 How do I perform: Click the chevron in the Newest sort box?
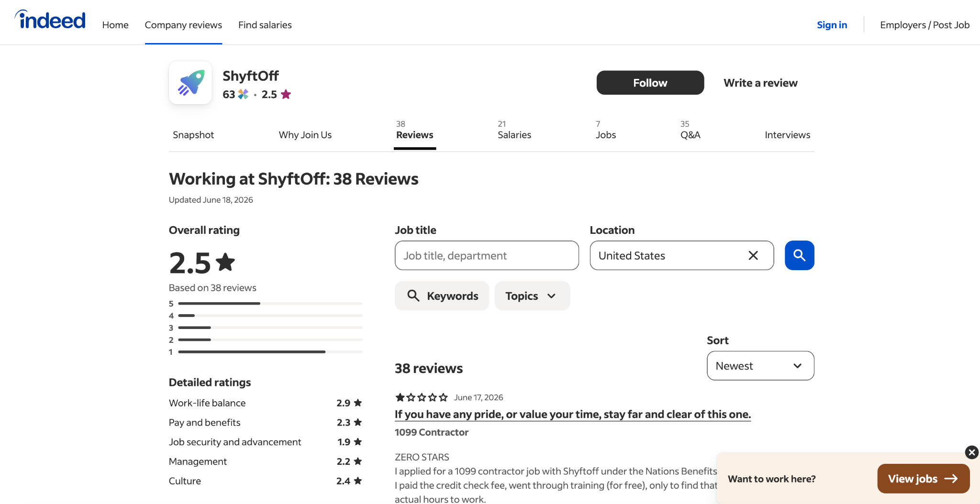point(797,366)
